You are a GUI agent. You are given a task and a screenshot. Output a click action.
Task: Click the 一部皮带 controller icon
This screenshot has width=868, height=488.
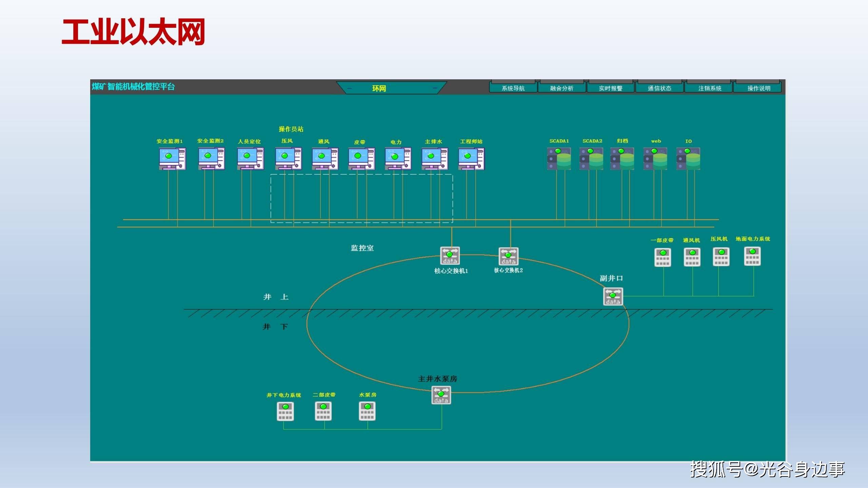click(x=663, y=258)
